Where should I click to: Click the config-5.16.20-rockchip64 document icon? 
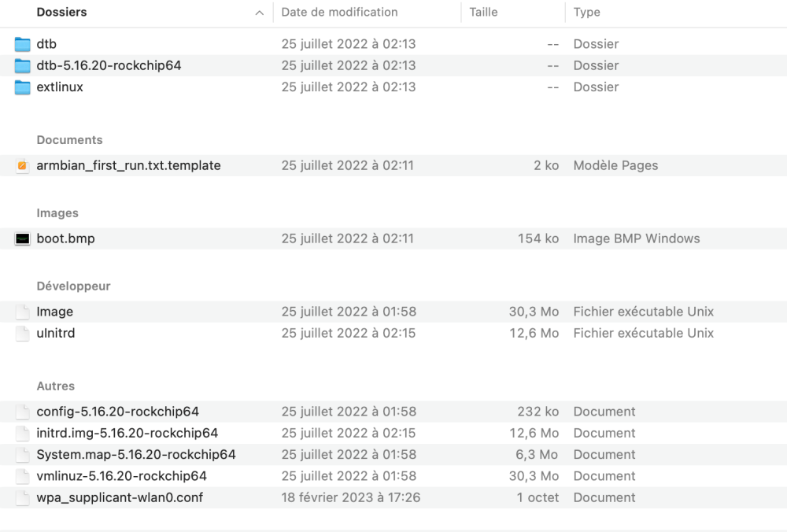coord(22,412)
